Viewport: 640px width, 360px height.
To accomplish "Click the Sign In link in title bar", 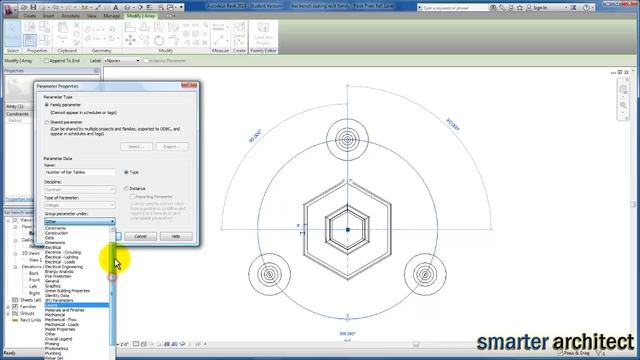I will point(540,8).
